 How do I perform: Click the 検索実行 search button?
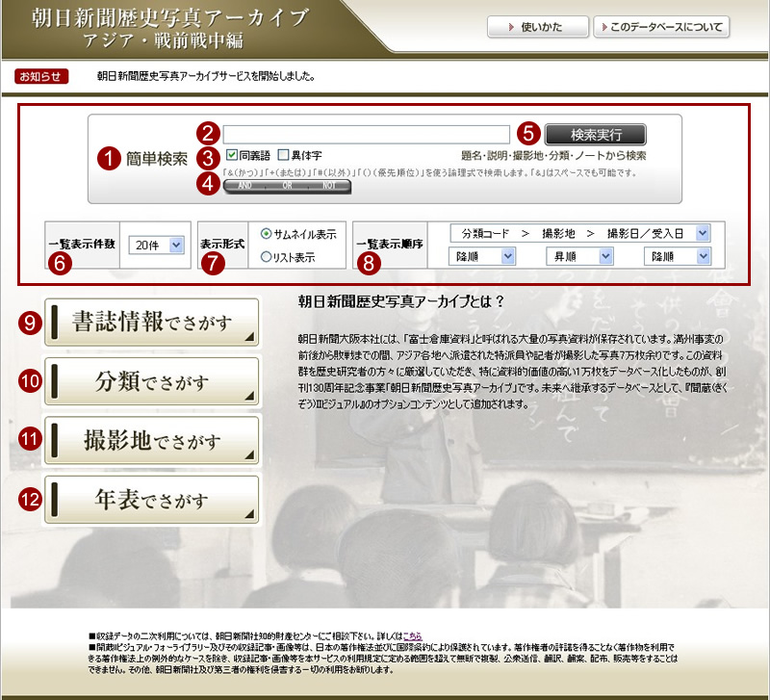point(596,134)
